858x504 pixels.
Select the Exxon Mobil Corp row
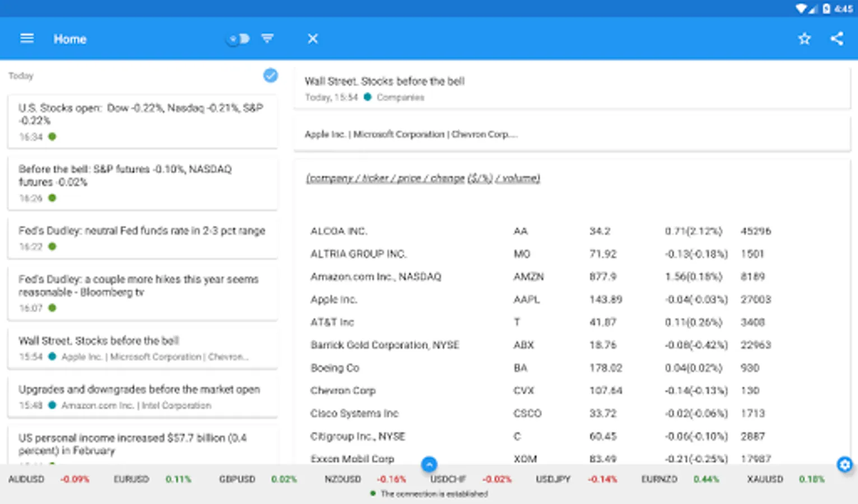(541, 459)
